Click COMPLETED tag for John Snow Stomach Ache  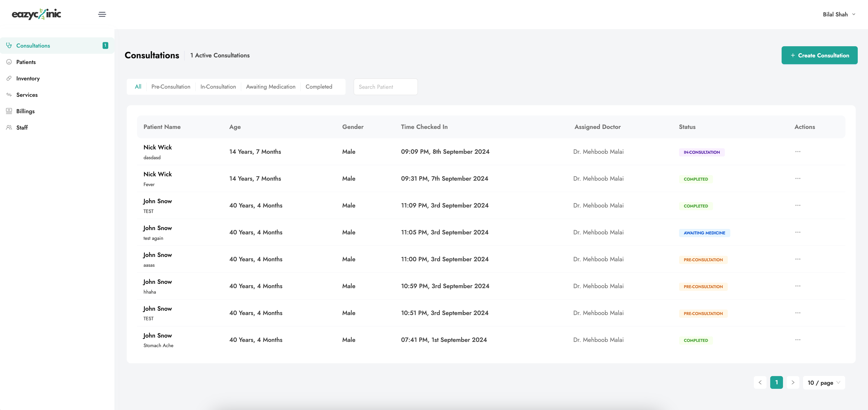696,340
